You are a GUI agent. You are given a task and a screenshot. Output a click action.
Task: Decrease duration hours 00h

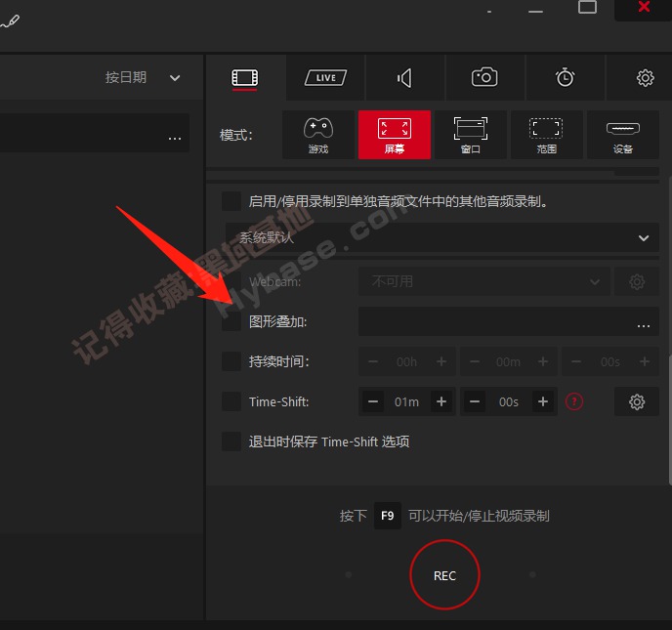pos(373,361)
